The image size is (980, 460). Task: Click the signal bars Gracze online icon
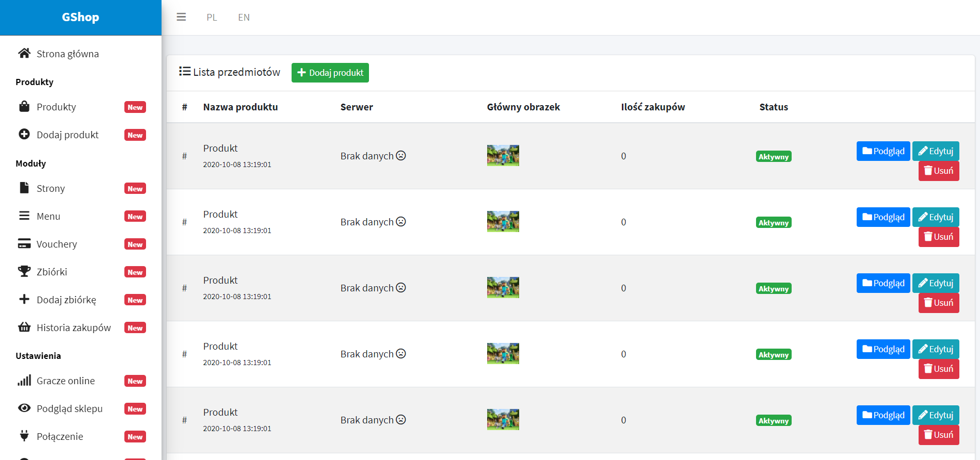point(24,381)
